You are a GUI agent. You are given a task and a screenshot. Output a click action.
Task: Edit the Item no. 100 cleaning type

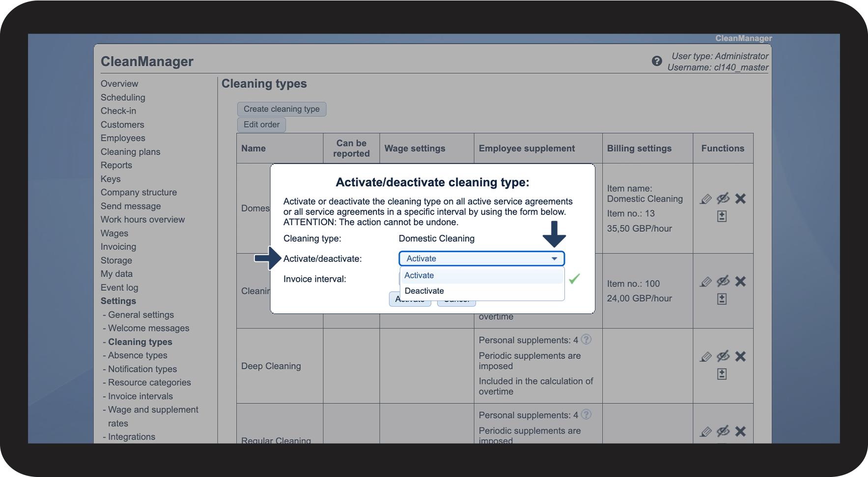[x=706, y=282]
